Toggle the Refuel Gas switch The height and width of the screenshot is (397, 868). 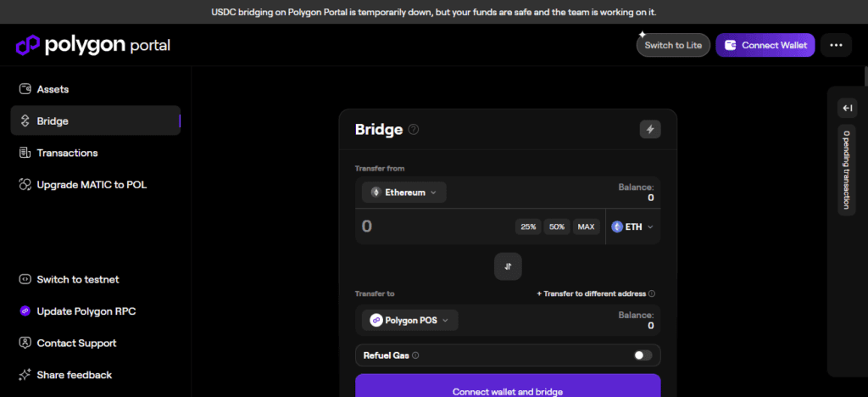643,355
